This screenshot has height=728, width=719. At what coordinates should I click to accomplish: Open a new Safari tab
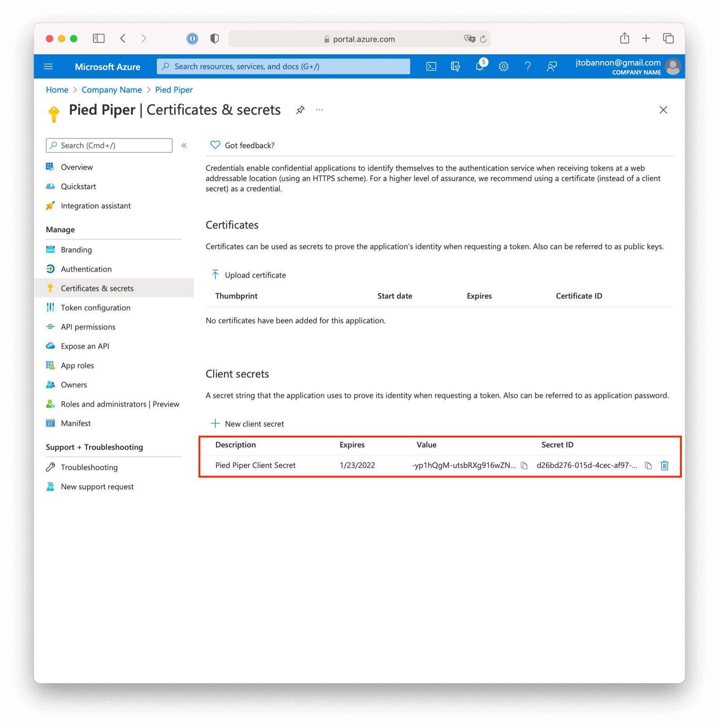[x=646, y=38]
